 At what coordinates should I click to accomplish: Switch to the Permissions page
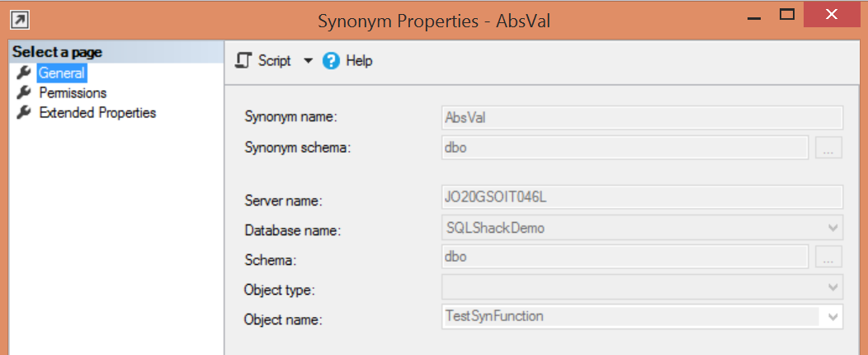pyautogui.click(x=73, y=93)
